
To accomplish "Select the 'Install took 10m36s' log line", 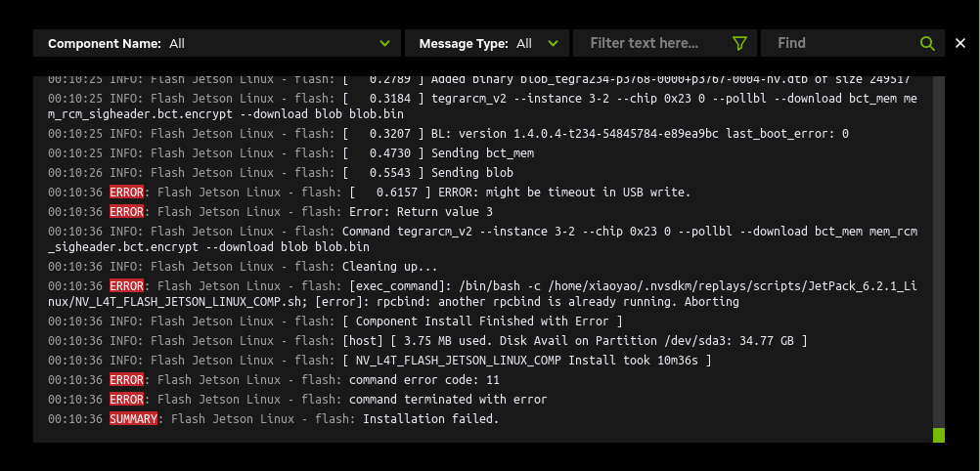I will 526,361.
